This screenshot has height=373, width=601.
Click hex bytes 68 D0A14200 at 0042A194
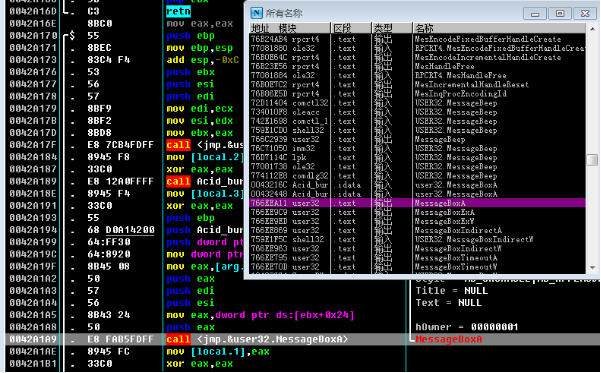(x=120, y=230)
